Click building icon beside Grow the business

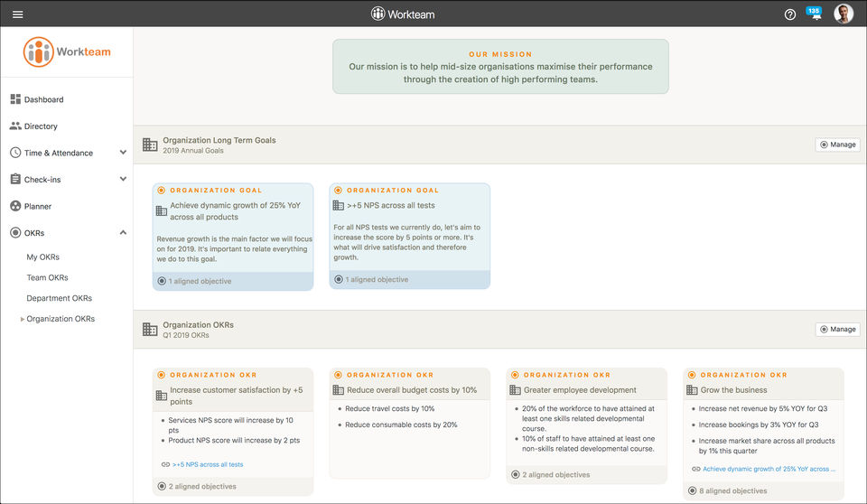692,390
